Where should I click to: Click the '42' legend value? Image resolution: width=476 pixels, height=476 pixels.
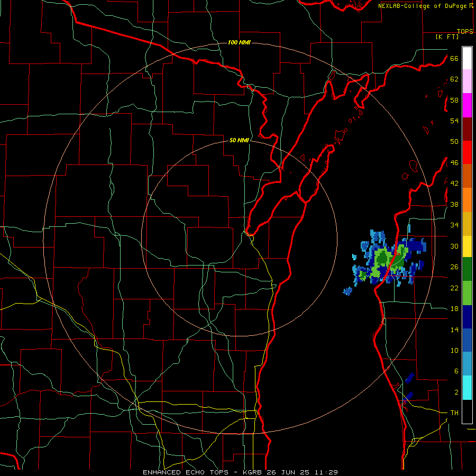(x=454, y=184)
